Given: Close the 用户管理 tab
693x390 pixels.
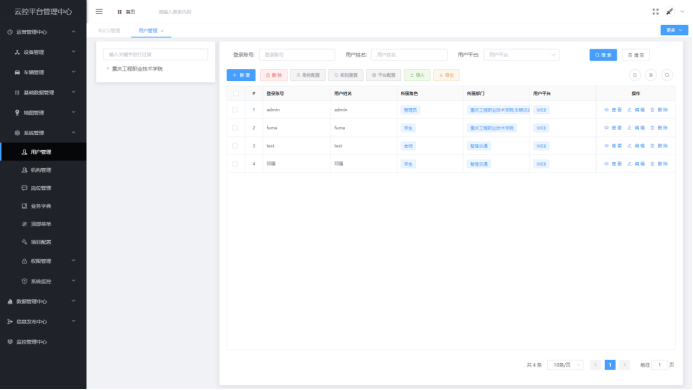Looking at the screenshot, I should [x=162, y=31].
